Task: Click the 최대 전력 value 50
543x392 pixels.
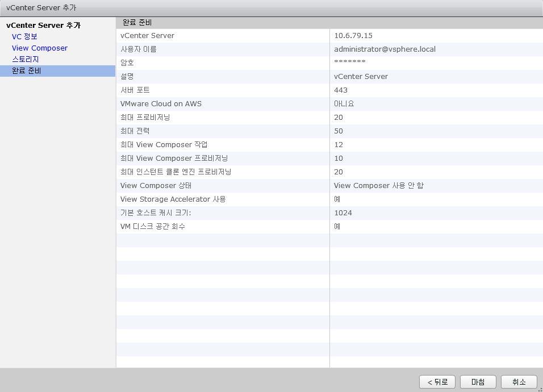Action: [x=339, y=131]
